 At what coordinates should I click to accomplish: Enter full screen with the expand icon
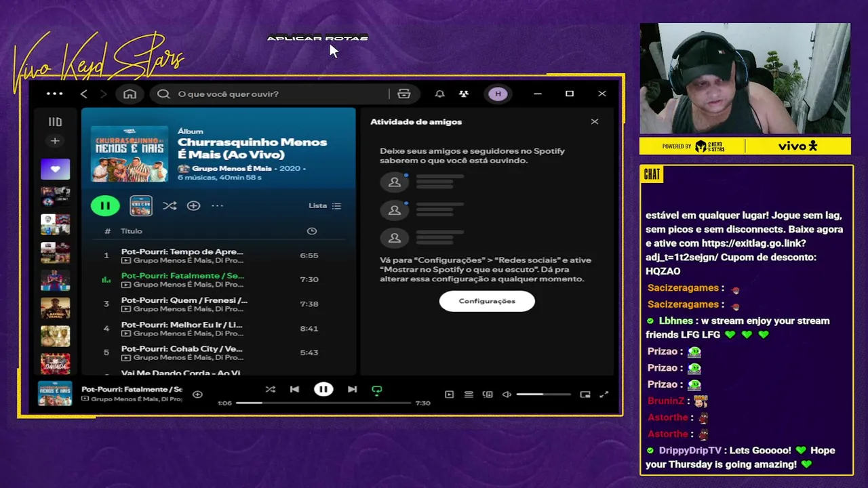pyautogui.click(x=604, y=394)
